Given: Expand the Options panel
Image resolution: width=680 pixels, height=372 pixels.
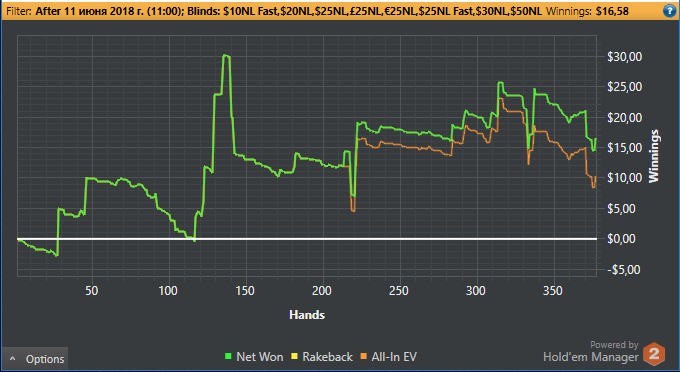Looking at the screenshot, I should pos(35,359).
